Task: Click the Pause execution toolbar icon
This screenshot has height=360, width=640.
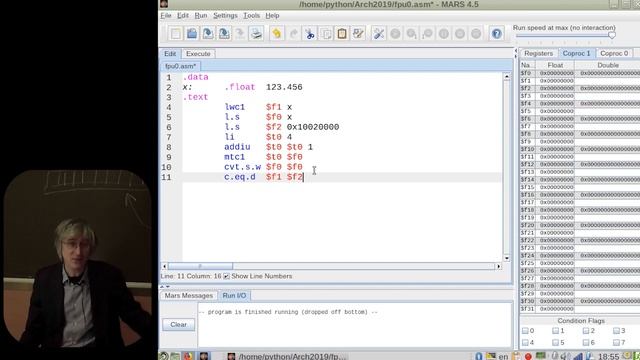Action: click(444, 33)
